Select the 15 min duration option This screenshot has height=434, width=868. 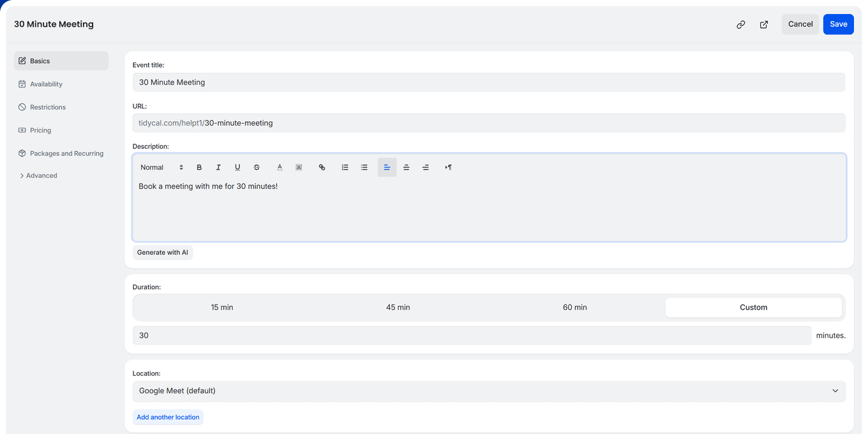[222, 307]
